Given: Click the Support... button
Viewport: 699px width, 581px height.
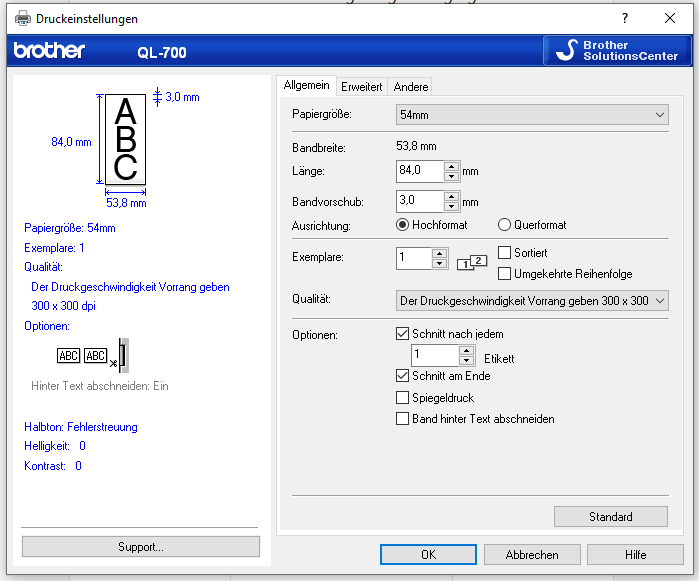Looking at the screenshot, I should tap(140, 547).
